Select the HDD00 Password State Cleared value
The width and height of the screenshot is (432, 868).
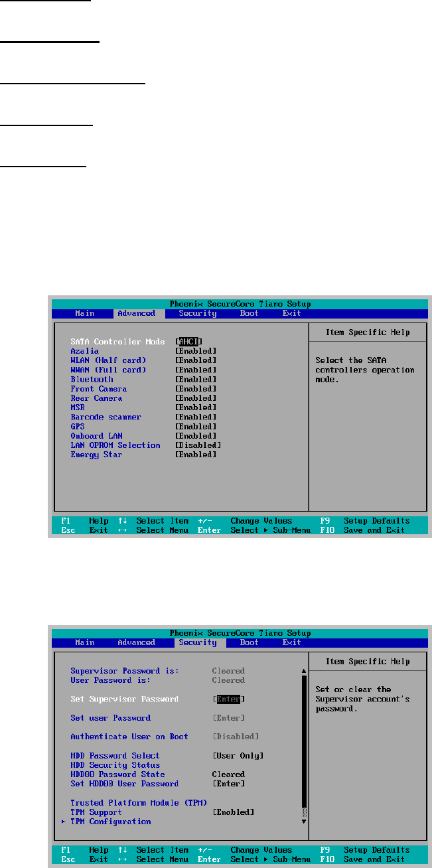pyautogui.click(x=228, y=774)
